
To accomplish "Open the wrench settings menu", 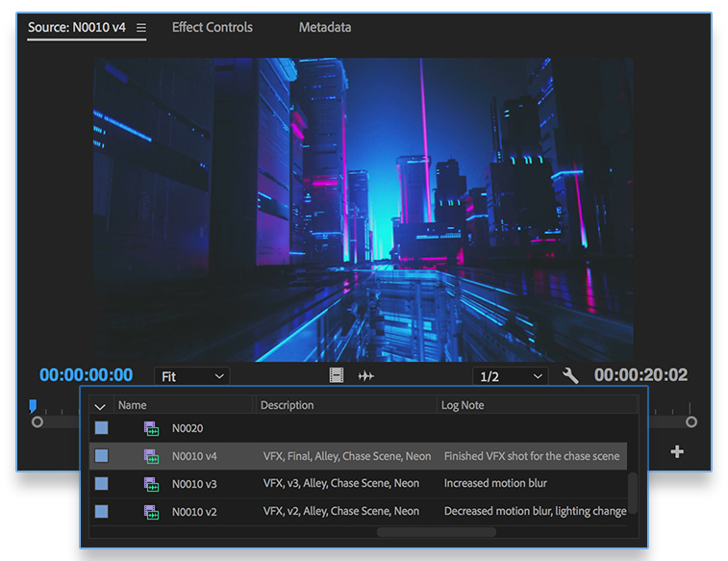I will point(570,375).
